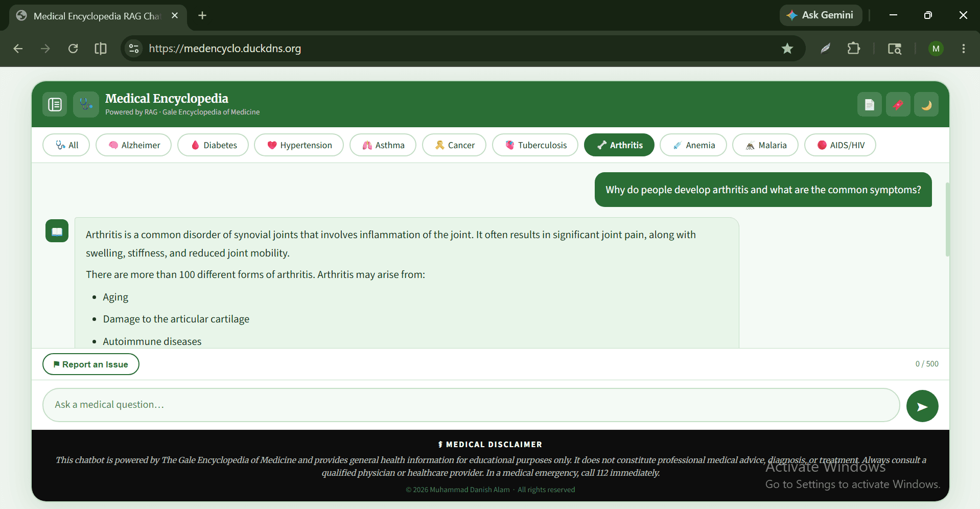This screenshot has height=509, width=980.
Task: Open Chrome three-dot menu
Action: 964,49
